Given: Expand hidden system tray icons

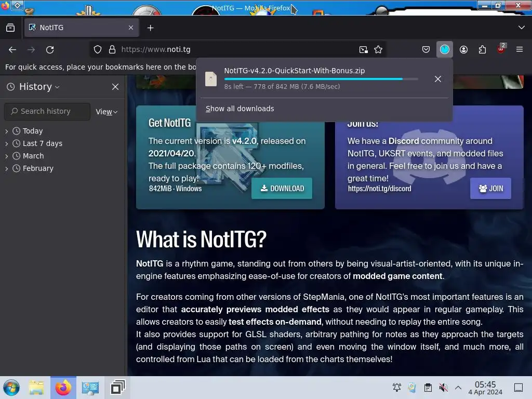Looking at the screenshot, I should tap(458, 388).
